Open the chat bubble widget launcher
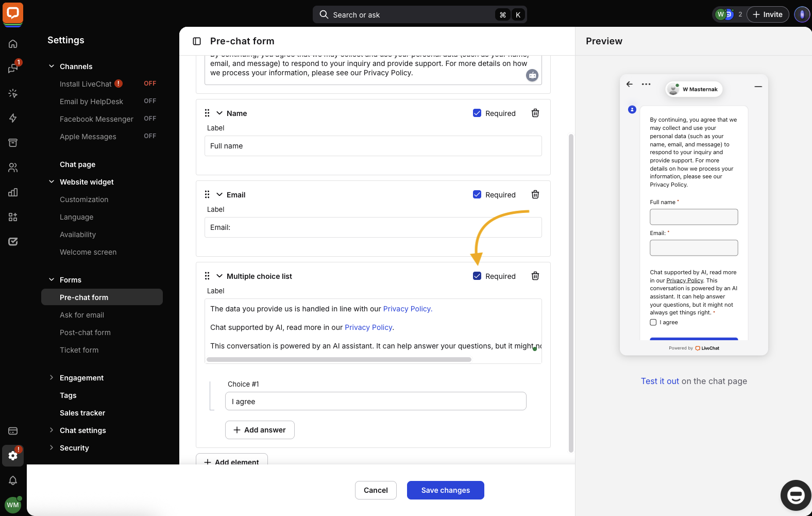The image size is (812, 516). [796, 495]
